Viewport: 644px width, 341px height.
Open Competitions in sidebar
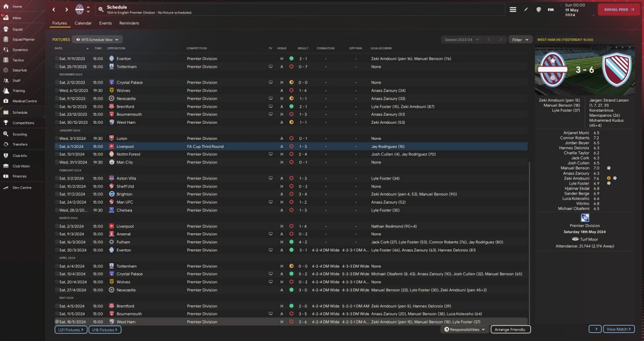(22, 123)
